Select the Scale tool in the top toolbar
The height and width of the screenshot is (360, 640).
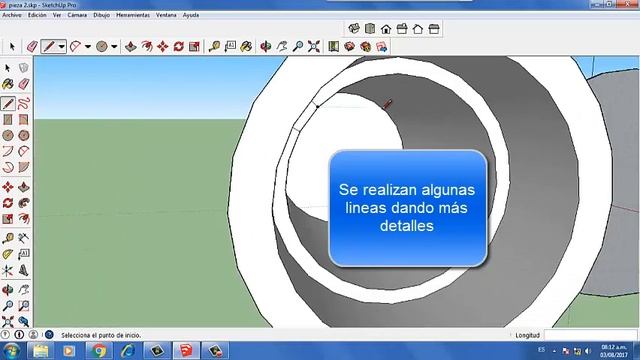pyautogui.click(x=194, y=47)
